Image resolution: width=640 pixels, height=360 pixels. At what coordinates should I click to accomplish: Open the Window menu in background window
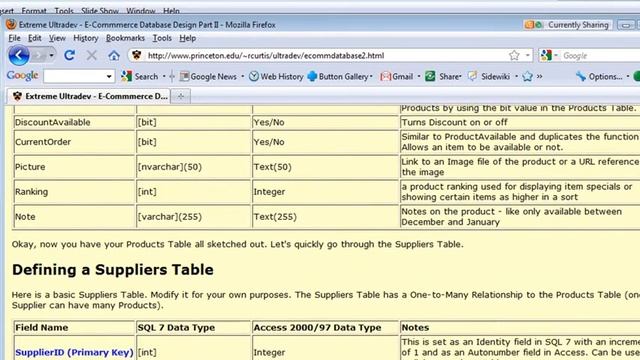[141, 11]
